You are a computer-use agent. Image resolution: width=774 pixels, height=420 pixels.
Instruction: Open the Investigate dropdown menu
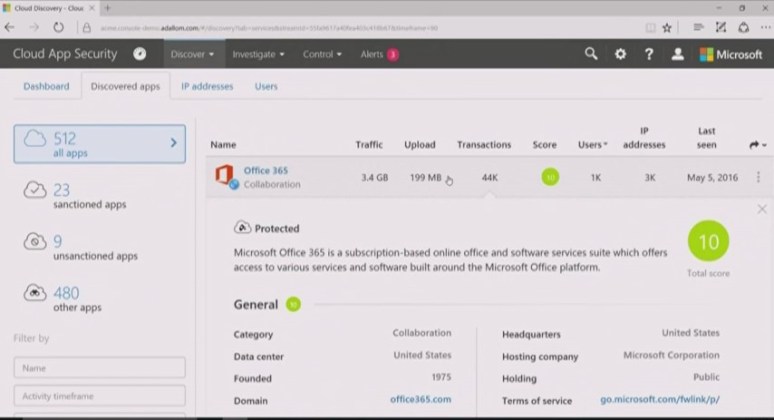[258, 54]
